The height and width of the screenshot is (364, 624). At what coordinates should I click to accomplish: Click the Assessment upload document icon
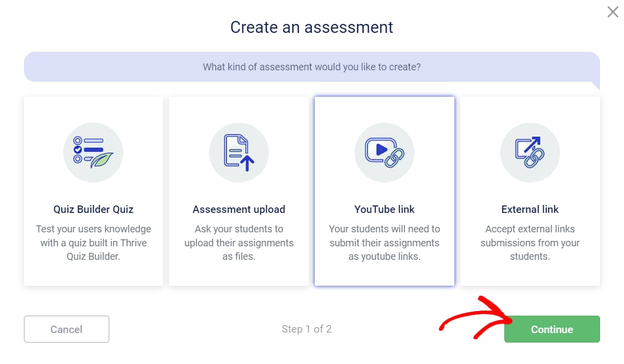tap(239, 152)
